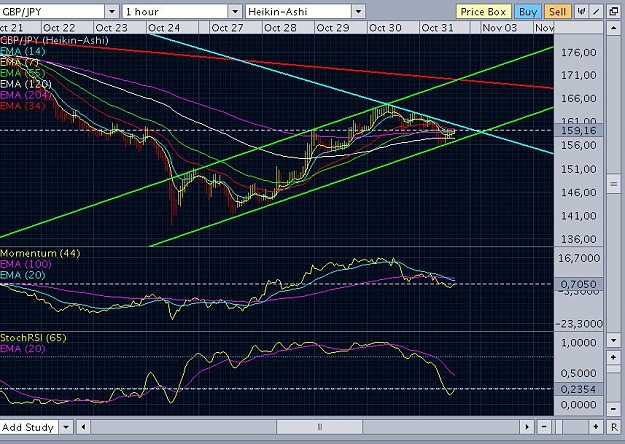Image resolution: width=625 pixels, height=444 pixels.
Task: Click the EMA (34) legend label
Action: (23, 106)
